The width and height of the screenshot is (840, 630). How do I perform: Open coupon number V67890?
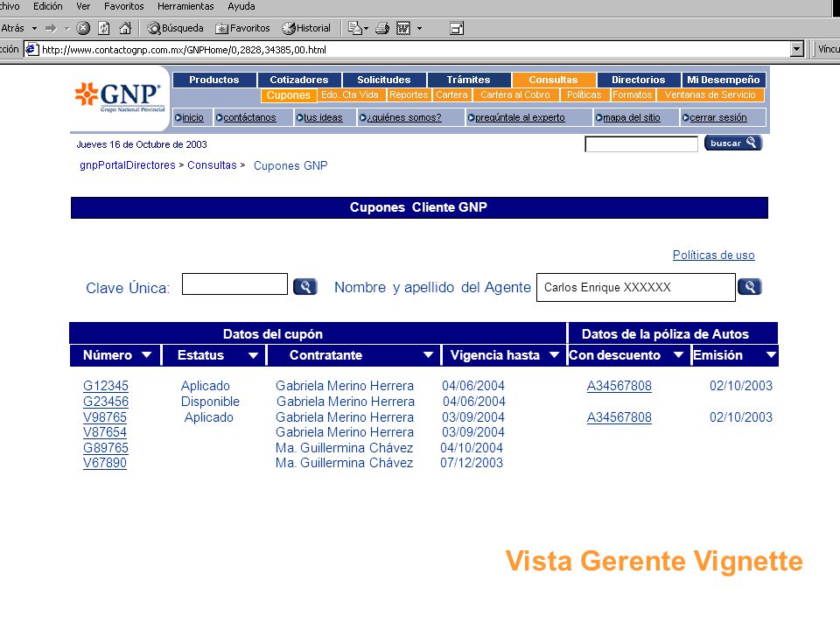pyautogui.click(x=105, y=462)
